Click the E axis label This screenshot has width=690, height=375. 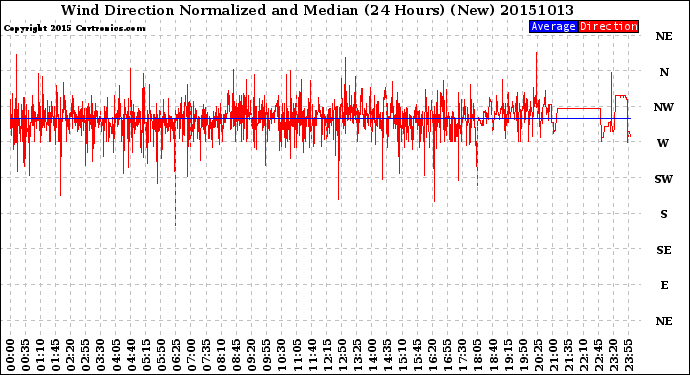click(664, 285)
